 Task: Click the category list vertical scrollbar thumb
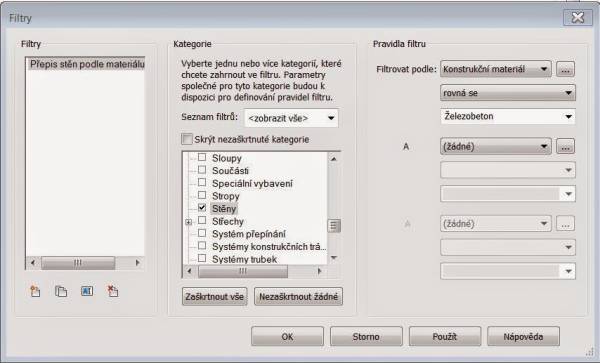[334, 226]
